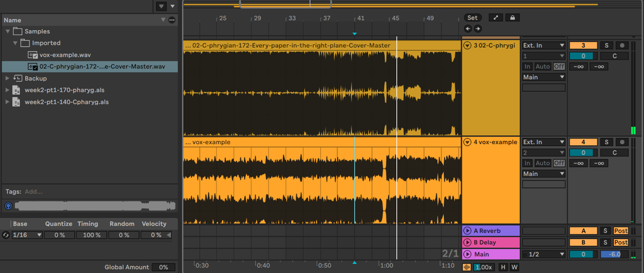Open the browser filter icon
Viewport: 644px width, 273px height.
pos(161,6)
